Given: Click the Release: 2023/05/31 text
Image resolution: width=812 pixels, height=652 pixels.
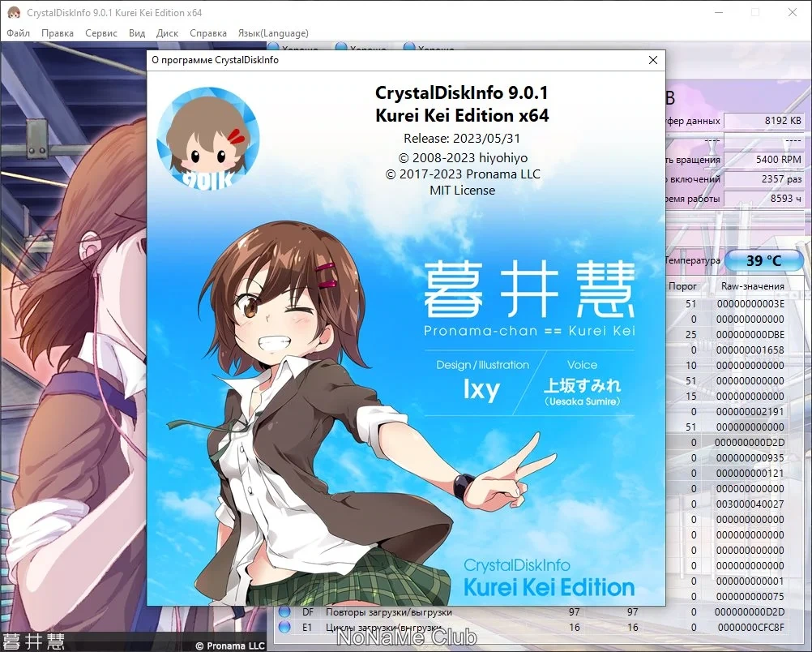Looking at the screenshot, I should pyautogui.click(x=462, y=139).
